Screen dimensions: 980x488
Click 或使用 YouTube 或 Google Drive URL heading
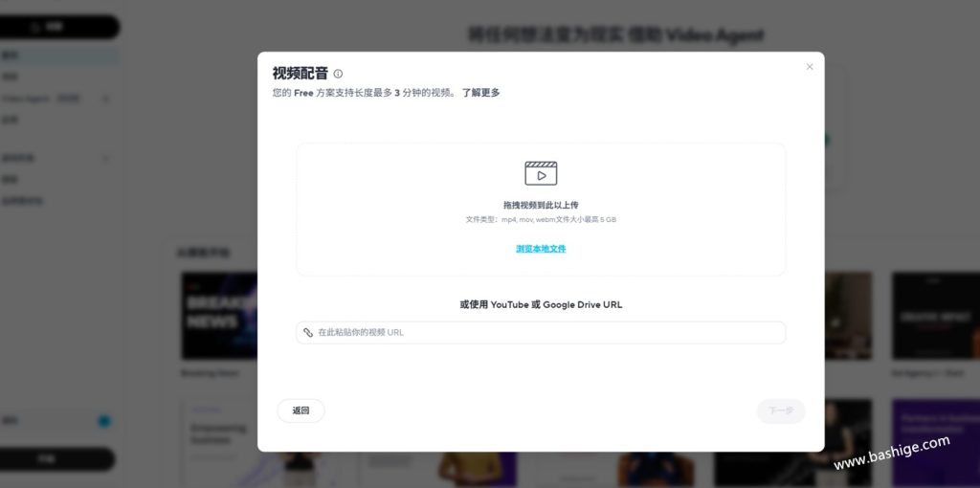click(541, 305)
